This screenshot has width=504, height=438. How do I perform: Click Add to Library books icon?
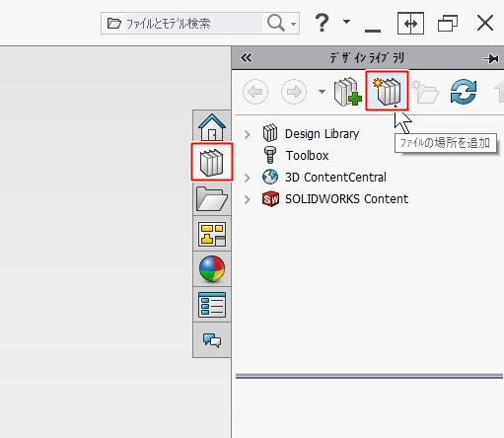tap(347, 92)
